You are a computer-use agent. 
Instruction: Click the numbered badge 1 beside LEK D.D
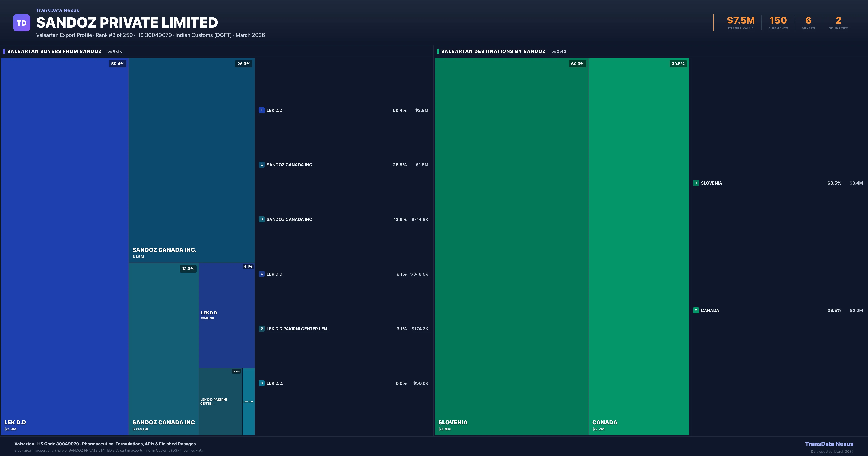click(262, 110)
